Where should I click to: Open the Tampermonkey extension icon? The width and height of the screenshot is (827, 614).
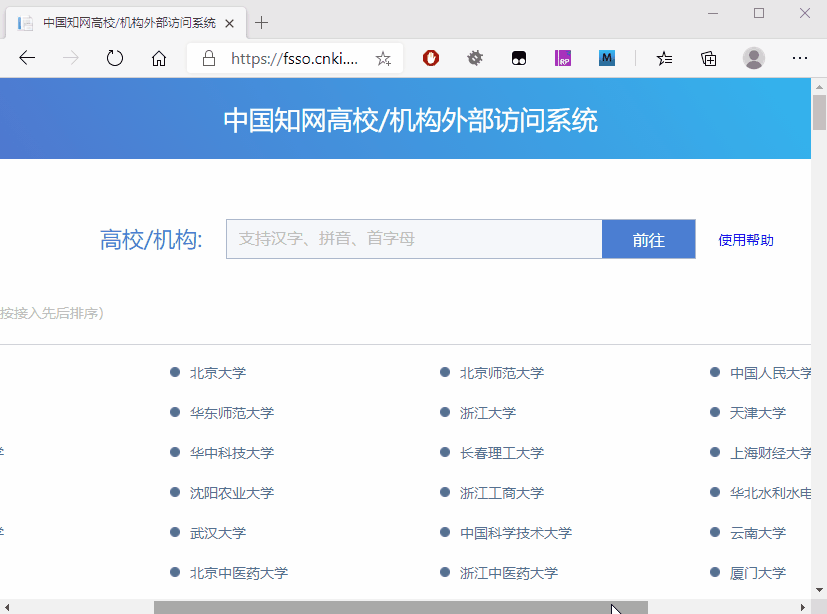pos(519,58)
